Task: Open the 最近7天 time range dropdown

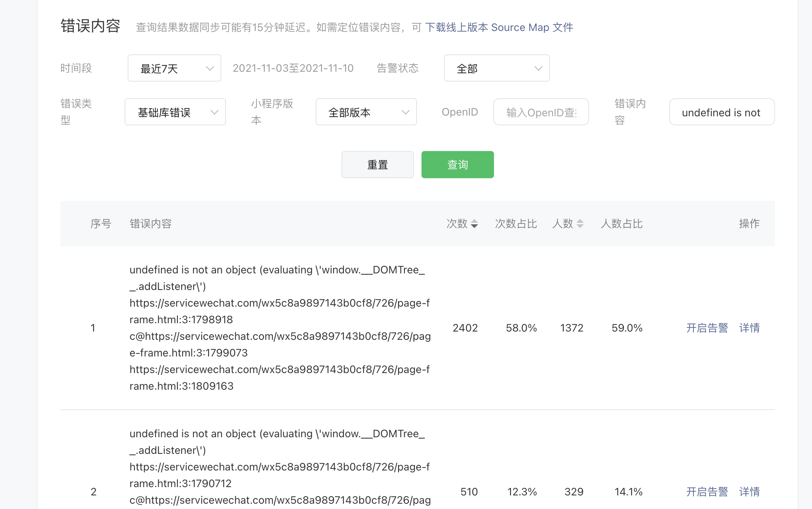Action: point(174,68)
